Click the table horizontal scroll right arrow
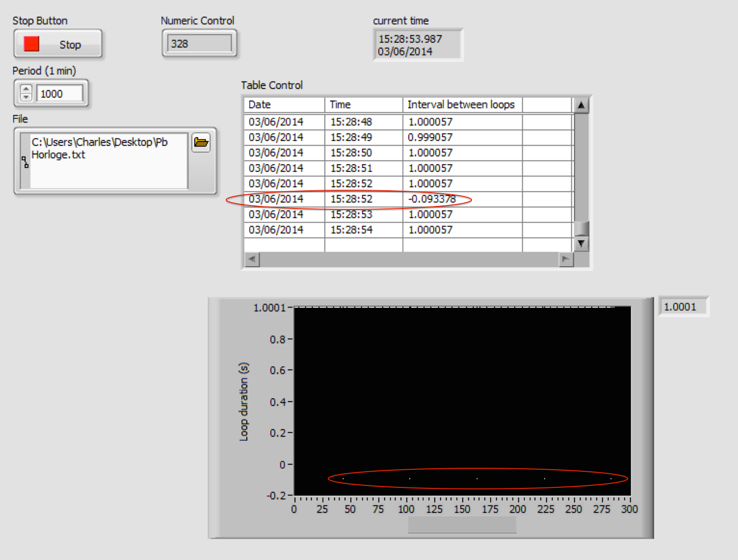The width and height of the screenshot is (738, 560). pos(565,260)
